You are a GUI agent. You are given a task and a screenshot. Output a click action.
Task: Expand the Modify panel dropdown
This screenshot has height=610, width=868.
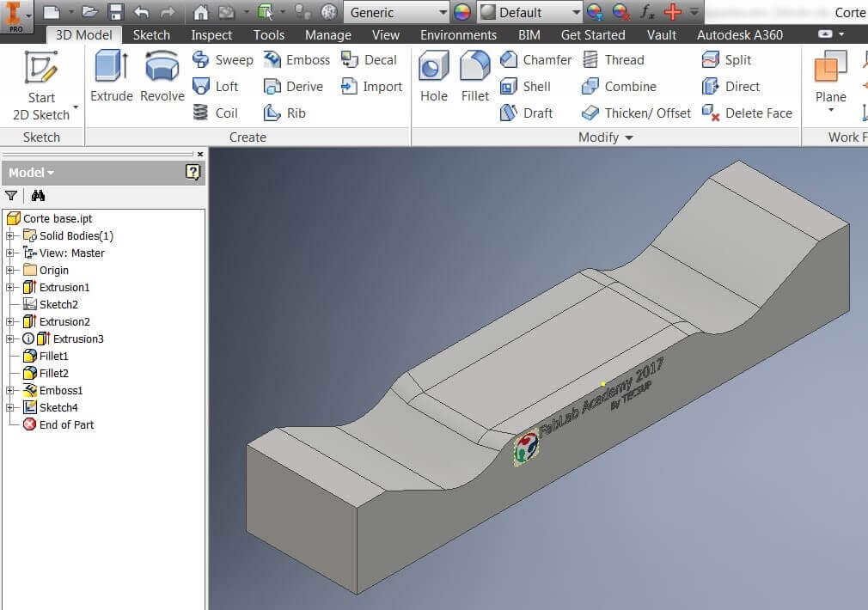(x=629, y=137)
